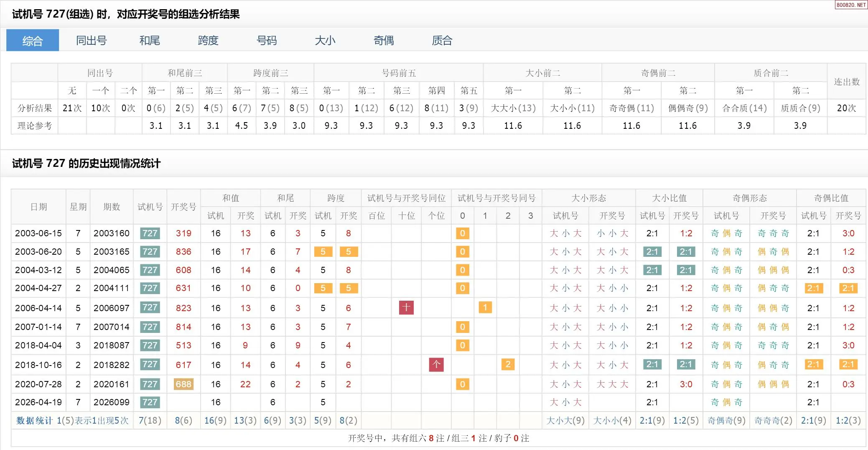
Task: Go to the 号码 tab
Action: [267, 41]
